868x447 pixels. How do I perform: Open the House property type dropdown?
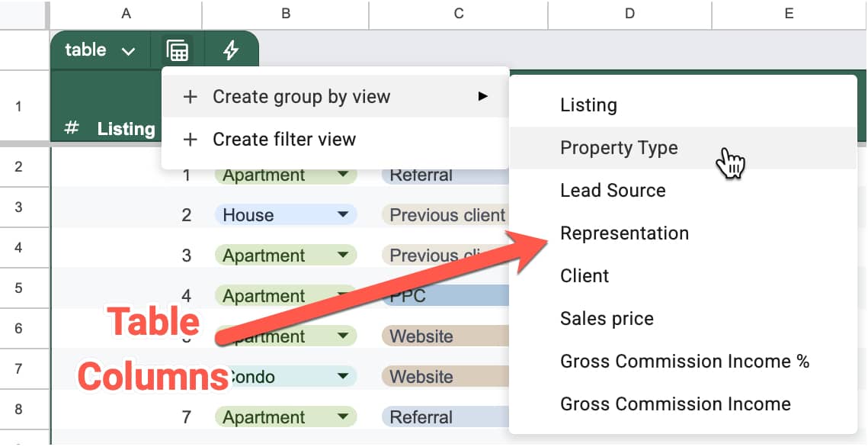point(343,216)
